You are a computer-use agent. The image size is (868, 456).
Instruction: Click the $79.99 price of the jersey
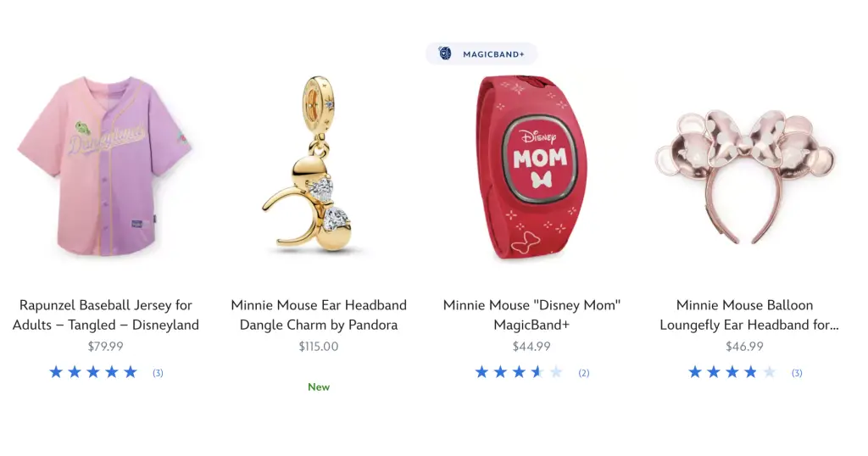pos(105,347)
